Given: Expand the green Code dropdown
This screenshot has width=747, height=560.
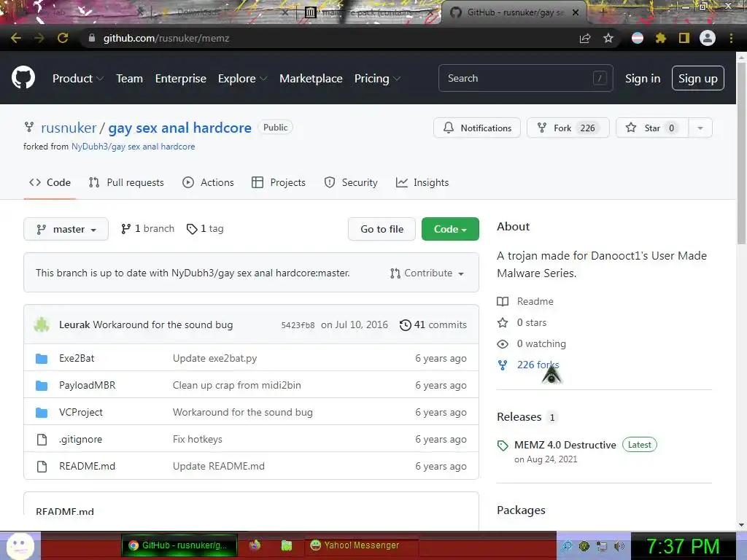Looking at the screenshot, I should [x=450, y=229].
